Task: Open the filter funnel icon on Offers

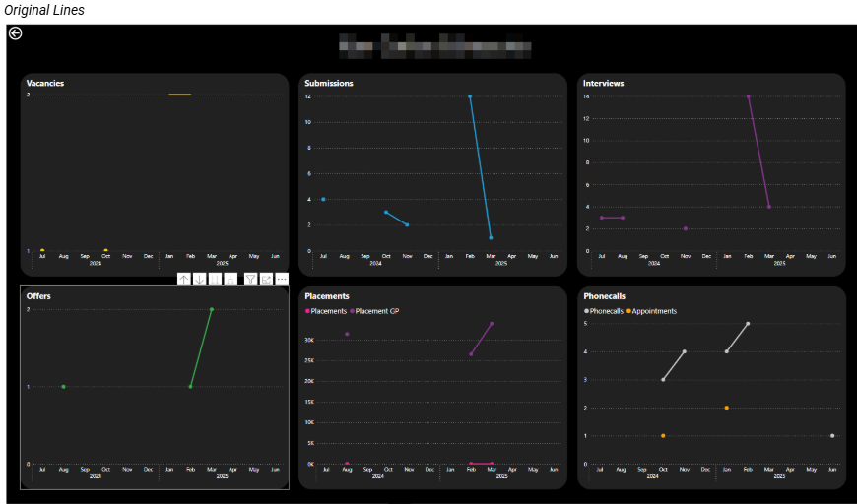Action: point(250,279)
